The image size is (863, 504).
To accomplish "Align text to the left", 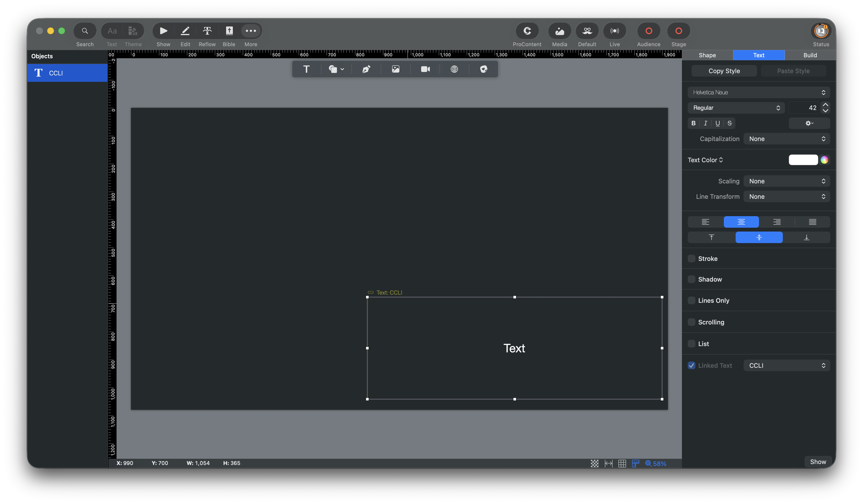I will point(705,222).
